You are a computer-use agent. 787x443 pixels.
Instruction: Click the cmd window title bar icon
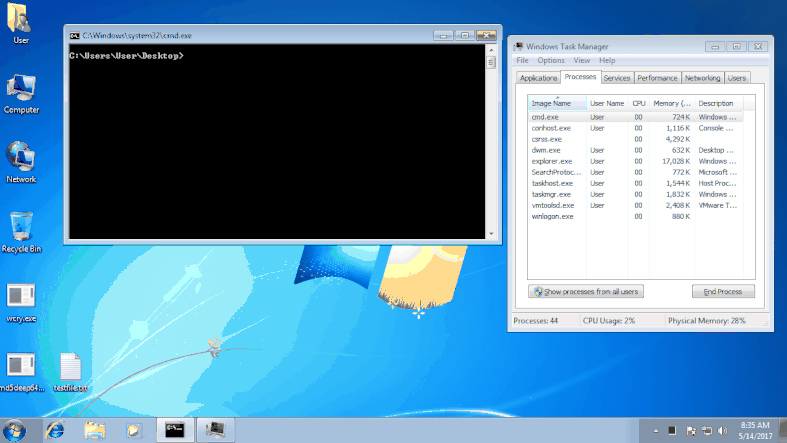(x=74, y=36)
